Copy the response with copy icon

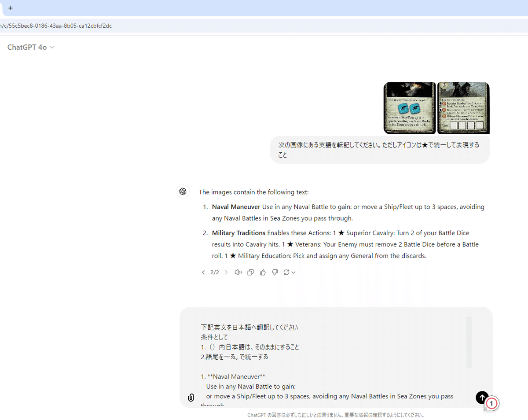click(250, 273)
